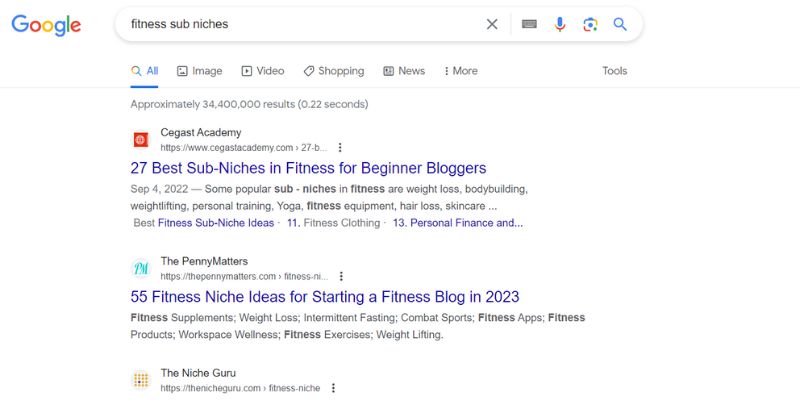
Task: Switch to the News tab
Action: tap(404, 71)
